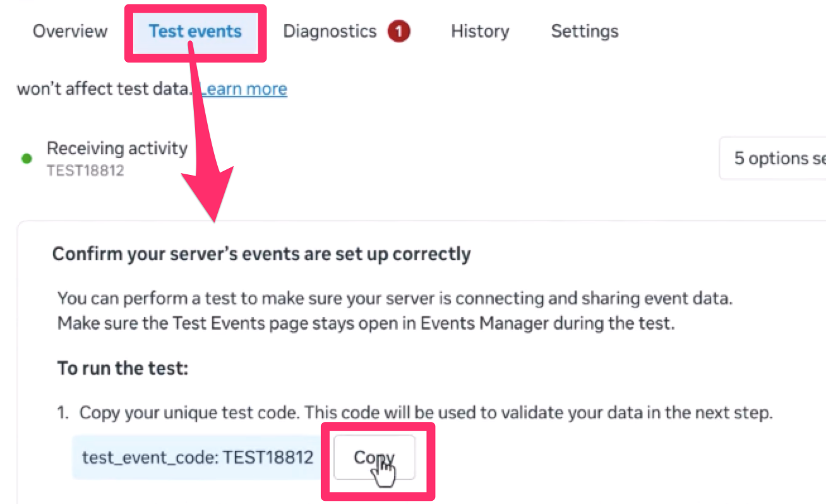Open the Overview tab
Viewport: 826px width, 504px height.
[x=70, y=31]
